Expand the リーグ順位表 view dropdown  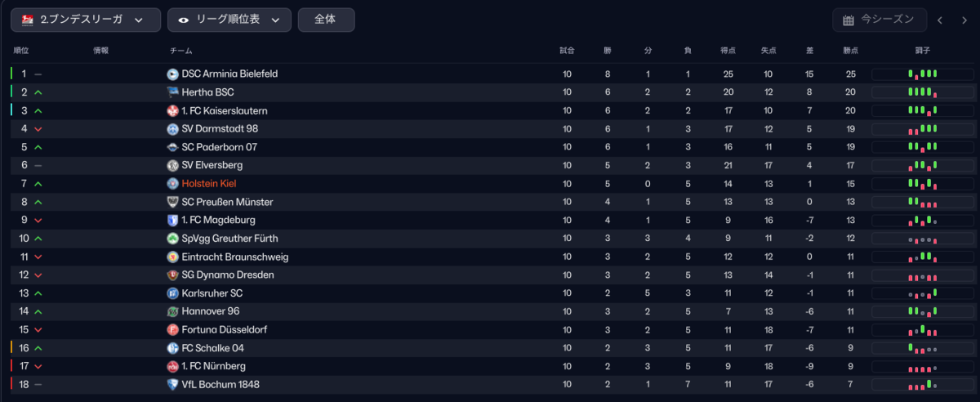(x=229, y=20)
